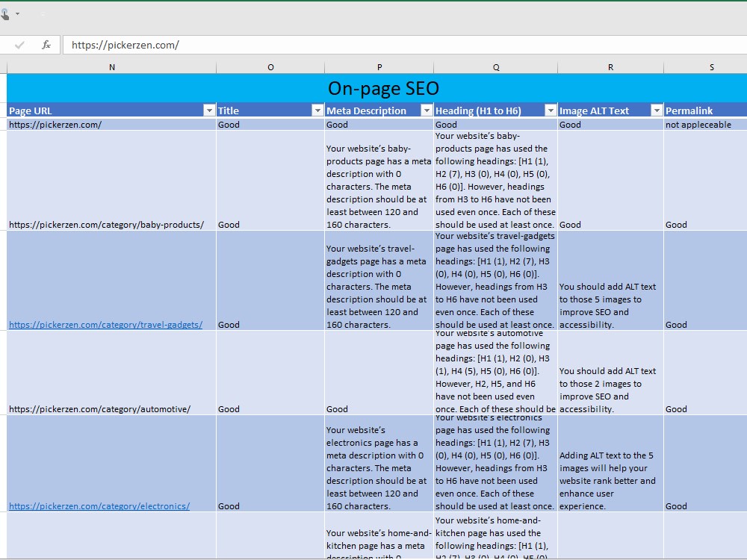Click the formula bar showing https://pickerzen.com/
Viewport: 747px width, 560px height.
point(405,46)
